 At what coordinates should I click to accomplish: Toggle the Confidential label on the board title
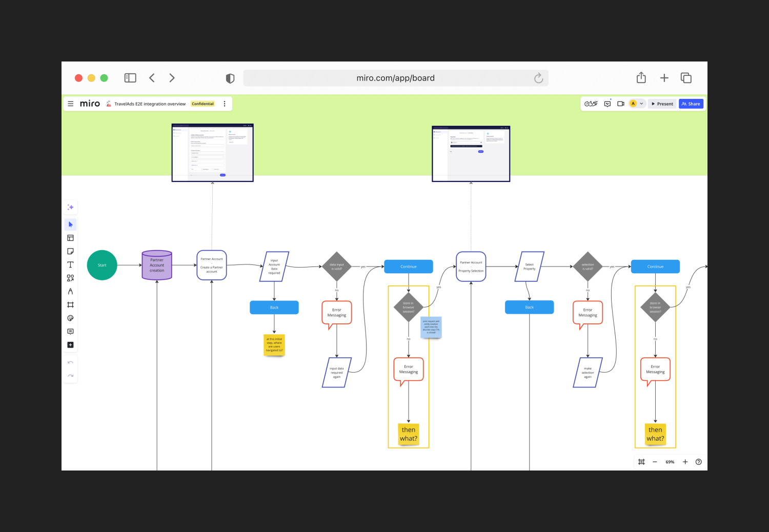203,104
